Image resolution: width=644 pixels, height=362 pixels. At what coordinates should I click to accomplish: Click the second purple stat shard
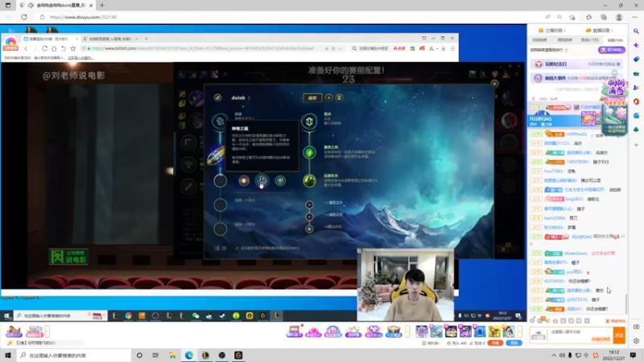tap(309, 216)
